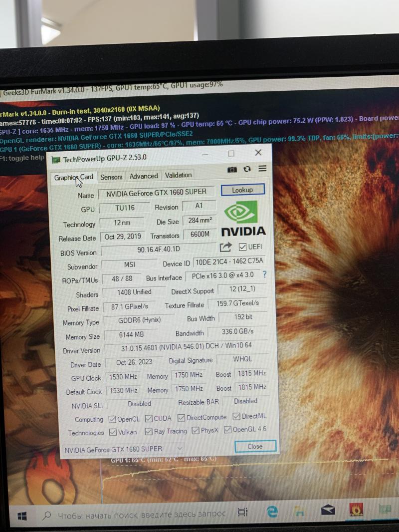Click the NVIDIA SLI value Disabled
The height and width of the screenshot is (532, 399).
click(139, 404)
